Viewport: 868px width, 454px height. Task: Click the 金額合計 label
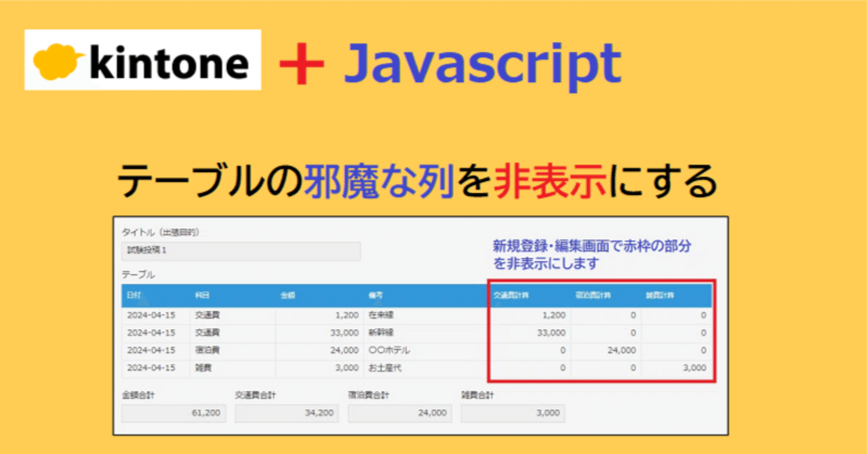139,394
